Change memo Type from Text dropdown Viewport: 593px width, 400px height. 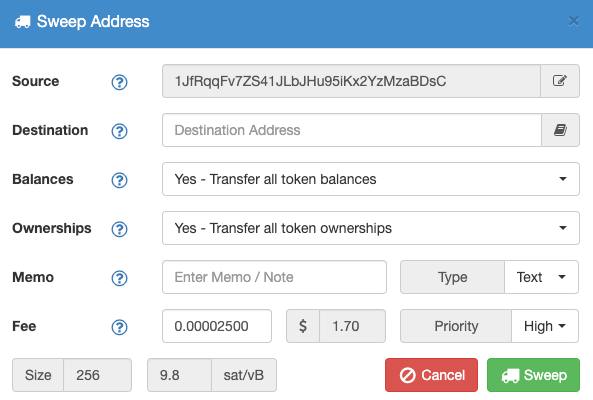(541, 277)
